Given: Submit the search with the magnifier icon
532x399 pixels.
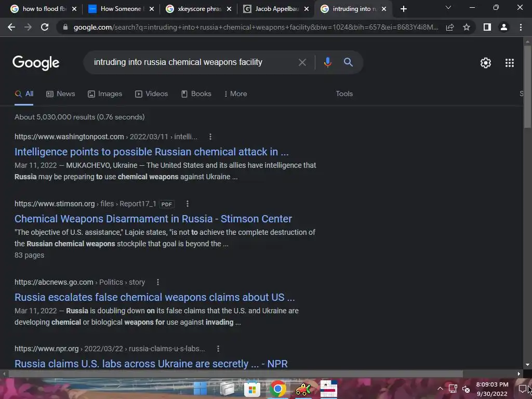Looking at the screenshot, I should click(x=348, y=62).
